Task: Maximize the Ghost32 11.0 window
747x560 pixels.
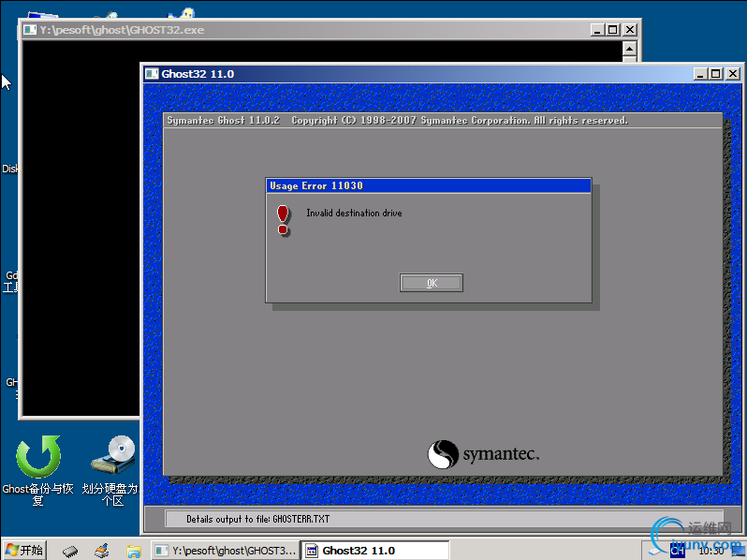Action: click(x=715, y=73)
